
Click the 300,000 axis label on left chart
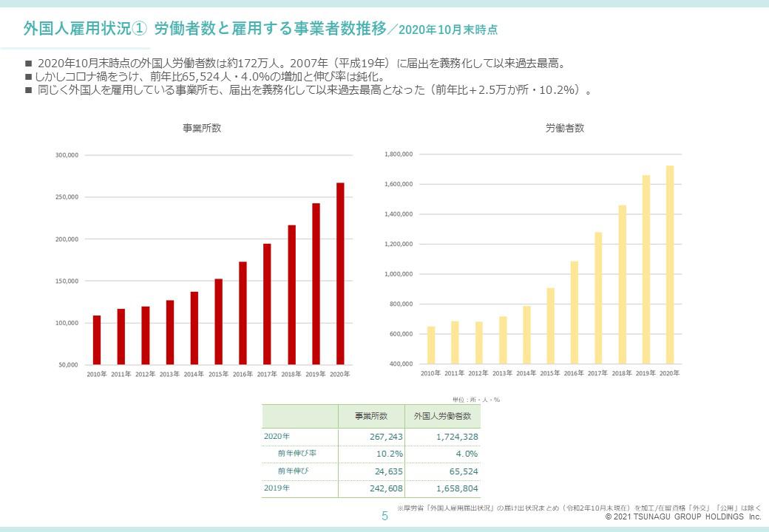[67, 155]
